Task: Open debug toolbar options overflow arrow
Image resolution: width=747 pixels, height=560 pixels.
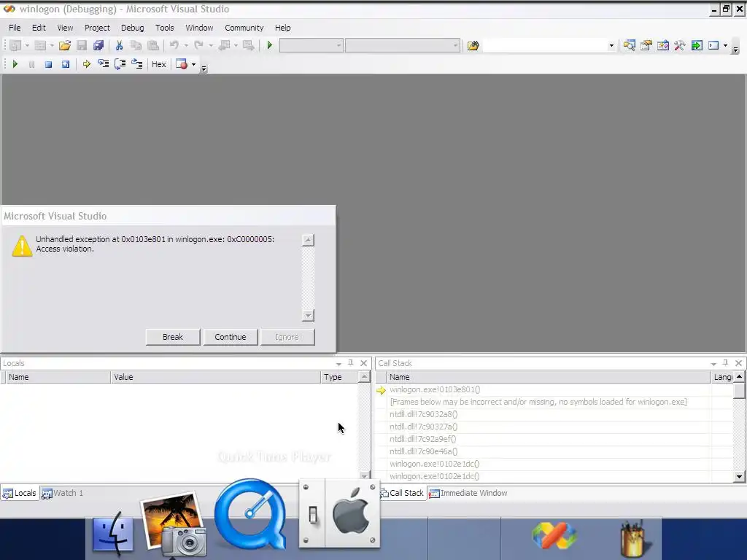Action: 204,69
